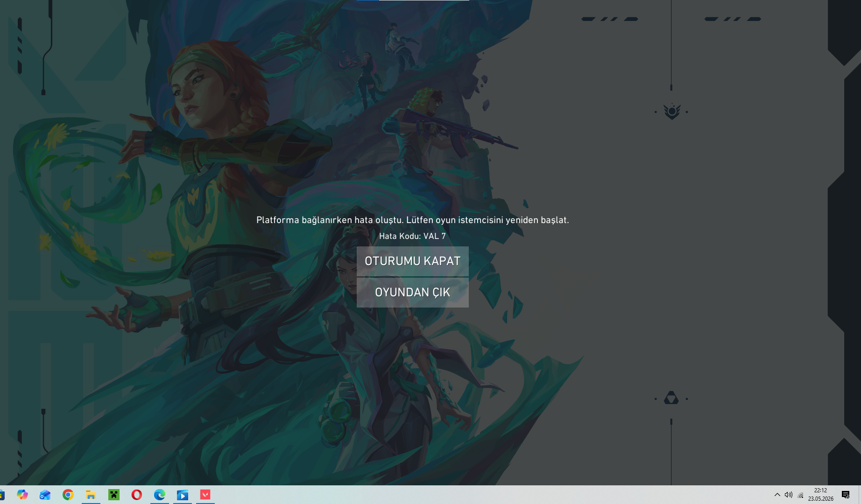Open the Minecraft taskbar icon
The width and height of the screenshot is (861, 504).
point(114,495)
